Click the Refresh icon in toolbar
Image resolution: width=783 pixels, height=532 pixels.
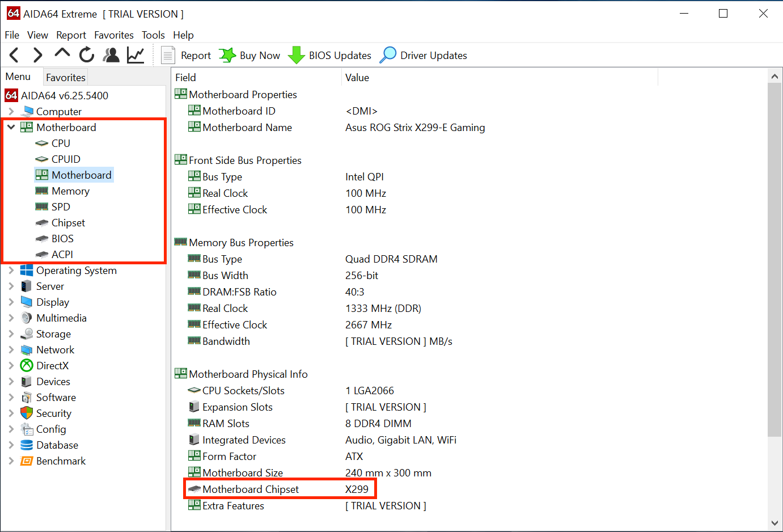coord(87,55)
